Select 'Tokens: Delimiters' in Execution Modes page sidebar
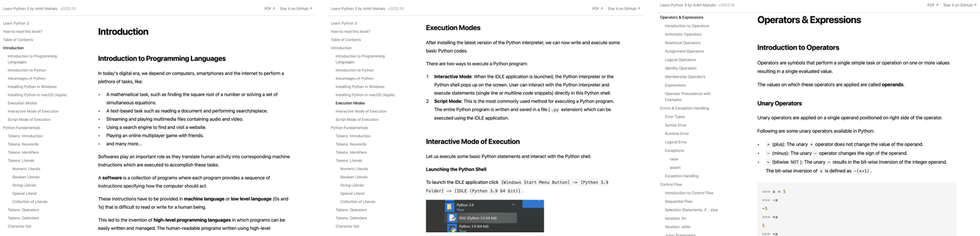This screenshot has height=236, width=980. point(352,218)
